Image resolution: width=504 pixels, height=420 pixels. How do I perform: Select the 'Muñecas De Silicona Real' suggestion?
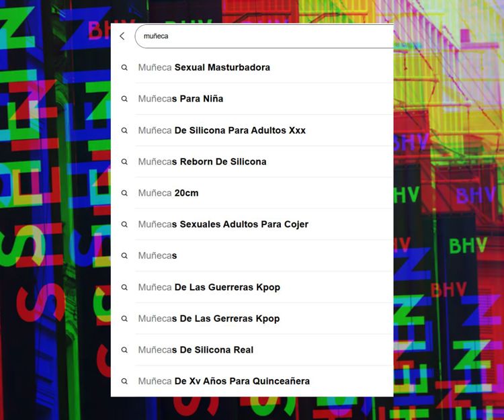(x=196, y=350)
